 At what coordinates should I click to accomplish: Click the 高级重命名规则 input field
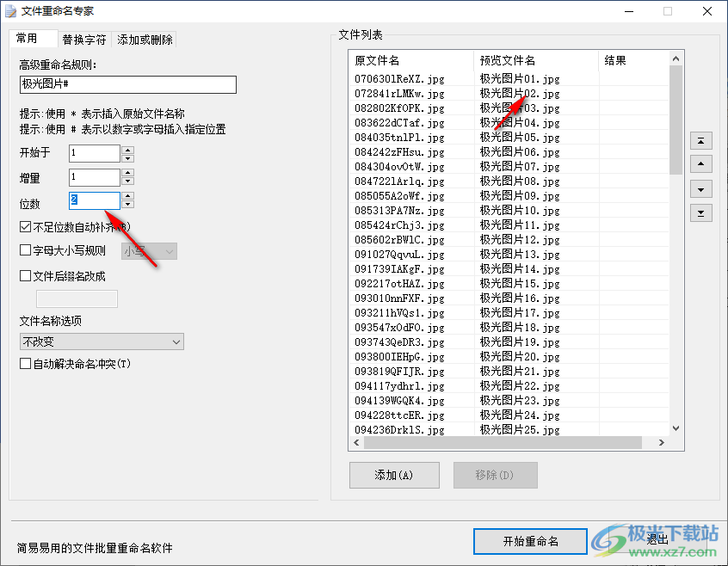(128, 84)
